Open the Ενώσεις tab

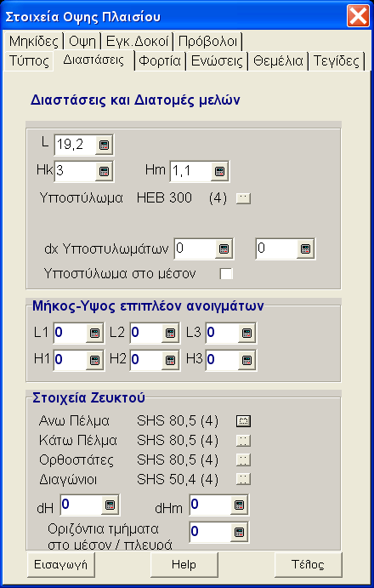[217, 60]
